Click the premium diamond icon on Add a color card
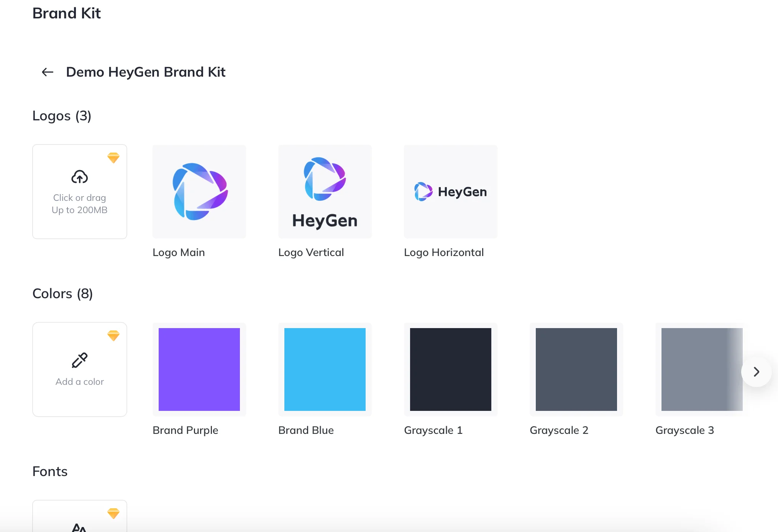The image size is (778, 532). tap(113, 335)
